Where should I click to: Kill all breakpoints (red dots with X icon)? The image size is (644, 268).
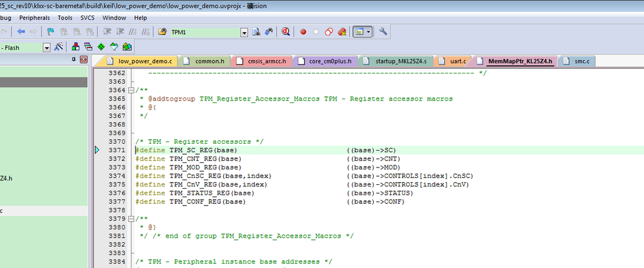(x=342, y=32)
